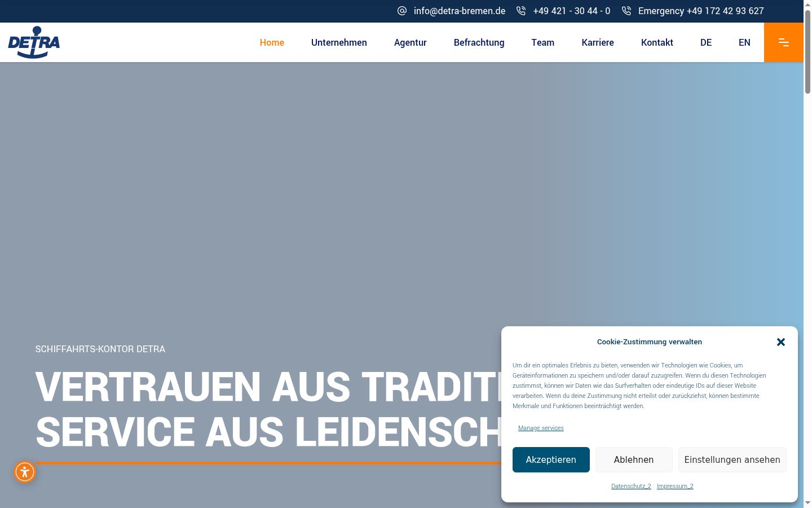Go to the Kontakt page
The image size is (812, 508).
657,42
